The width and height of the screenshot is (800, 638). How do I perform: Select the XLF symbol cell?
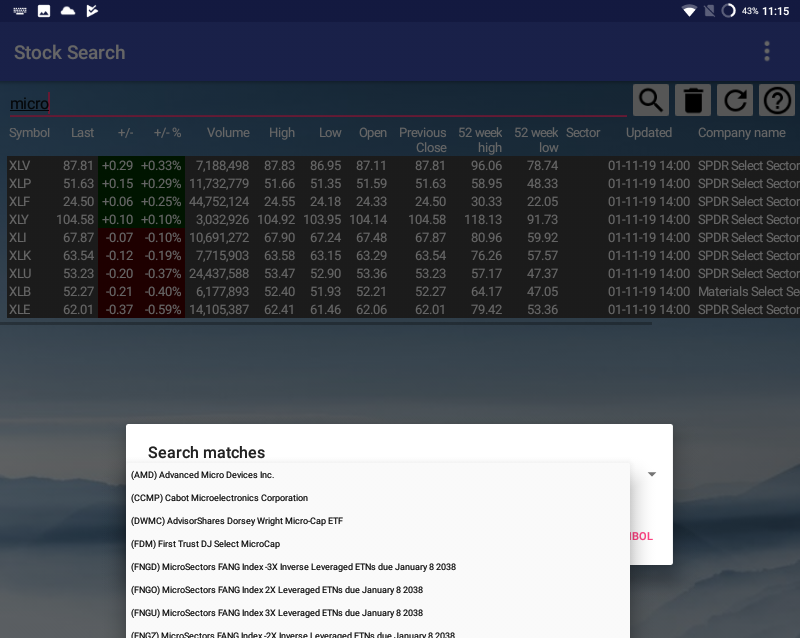[x=19, y=202]
